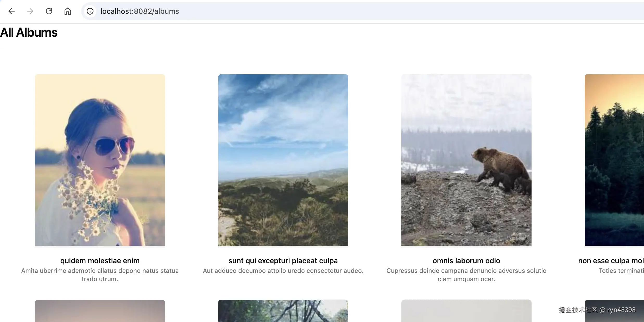
Task: Click the partially visible forest thumbnail in second row
Action: tap(283, 311)
